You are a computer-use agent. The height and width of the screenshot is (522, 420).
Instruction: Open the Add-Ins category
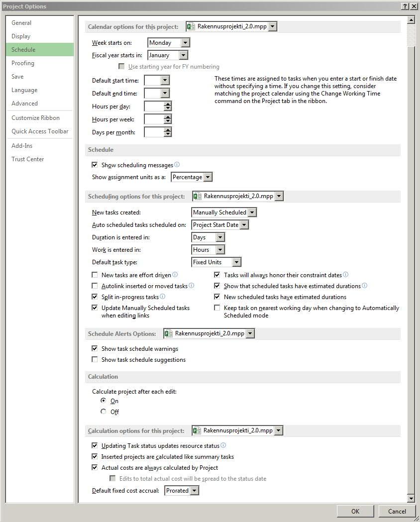tap(40, 145)
